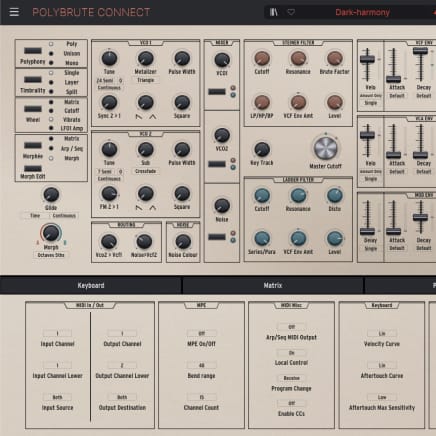
Task: Click the Ladder filter Cutoff knob
Action: click(x=262, y=196)
